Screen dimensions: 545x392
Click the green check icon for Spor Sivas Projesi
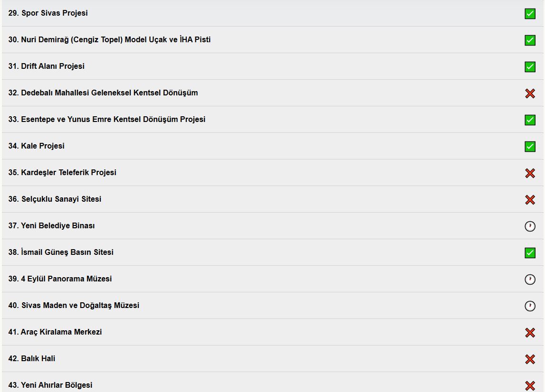tap(530, 14)
